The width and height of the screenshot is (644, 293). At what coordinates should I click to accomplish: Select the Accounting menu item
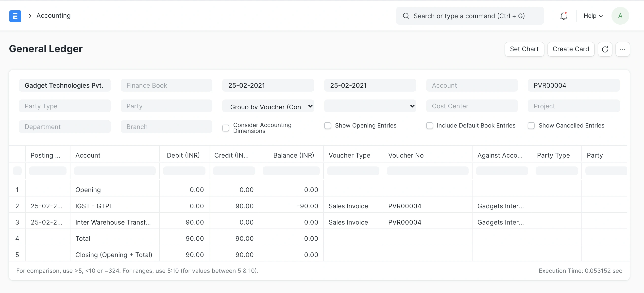(x=54, y=16)
